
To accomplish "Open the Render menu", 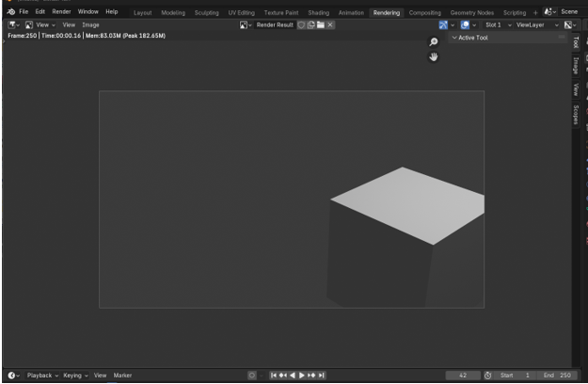I will (x=61, y=11).
